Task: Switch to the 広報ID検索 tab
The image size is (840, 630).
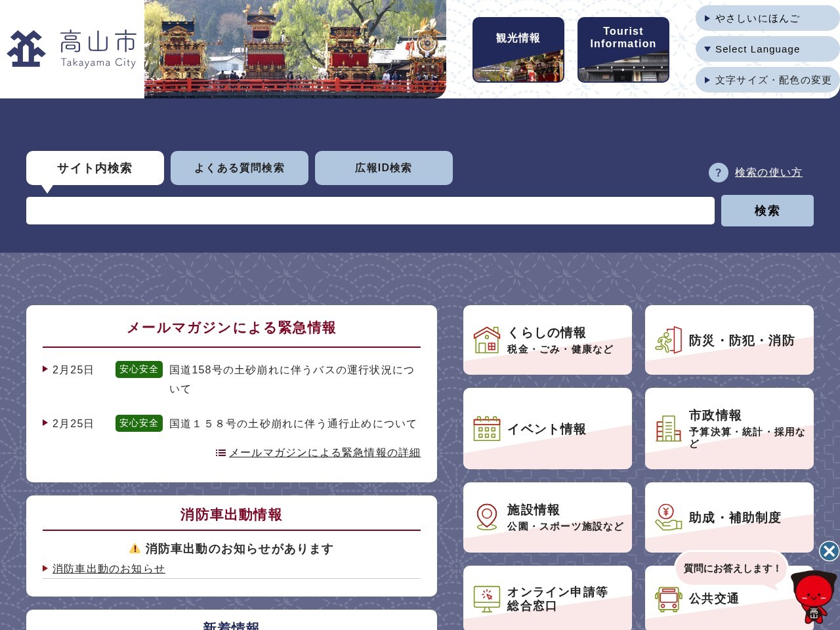Action: click(x=383, y=168)
